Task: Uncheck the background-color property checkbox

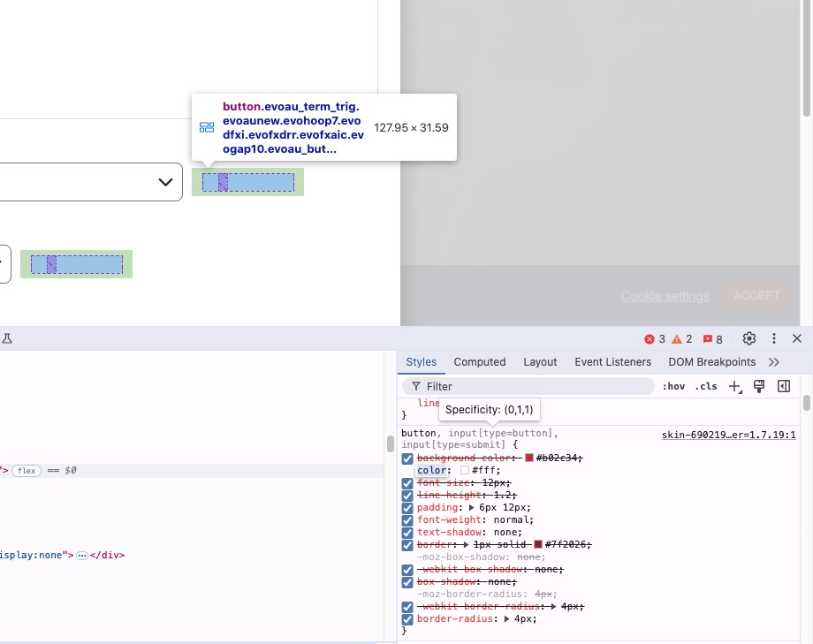Action: pos(407,458)
